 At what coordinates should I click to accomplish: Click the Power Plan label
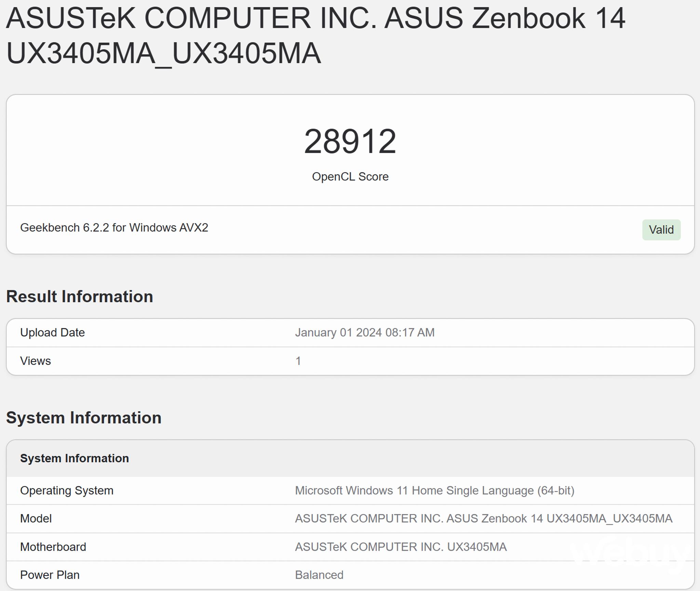(50, 575)
